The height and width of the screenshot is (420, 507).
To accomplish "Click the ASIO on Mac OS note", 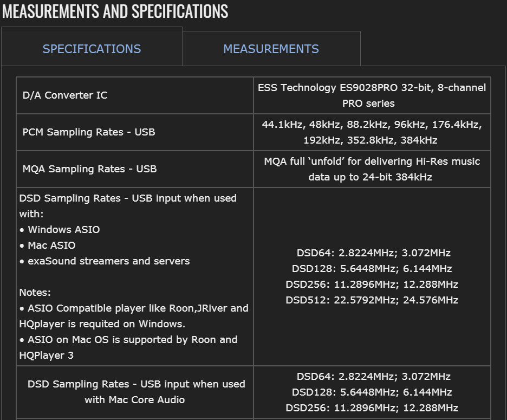I will [128, 347].
